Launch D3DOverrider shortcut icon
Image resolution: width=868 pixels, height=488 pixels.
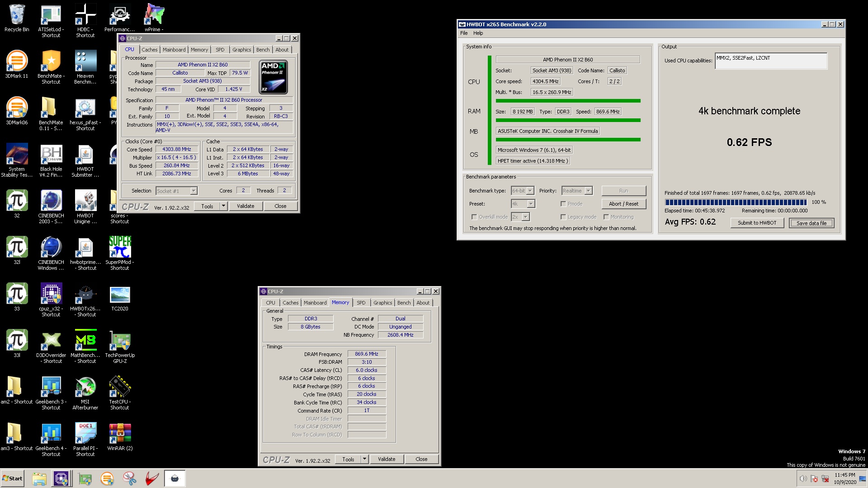coord(51,347)
